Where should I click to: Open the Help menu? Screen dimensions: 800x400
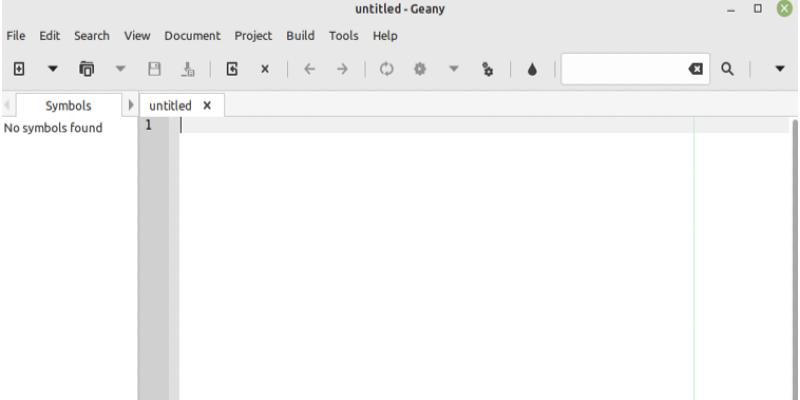[x=385, y=36]
